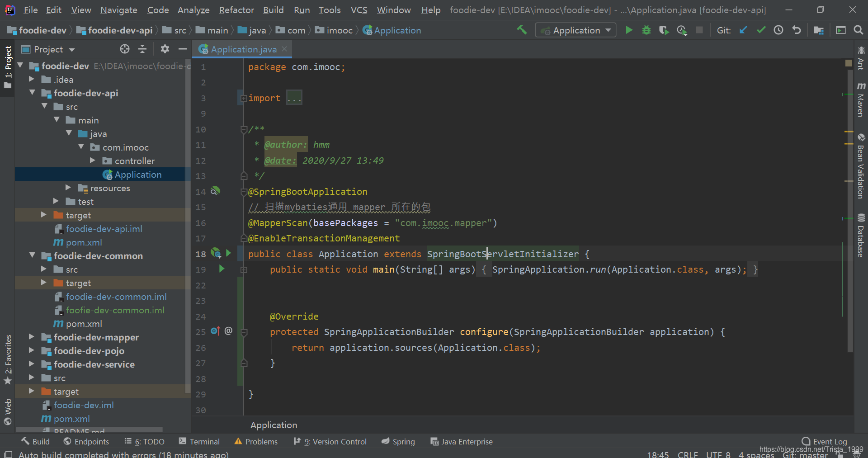Open Project panel settings gear

165,49
